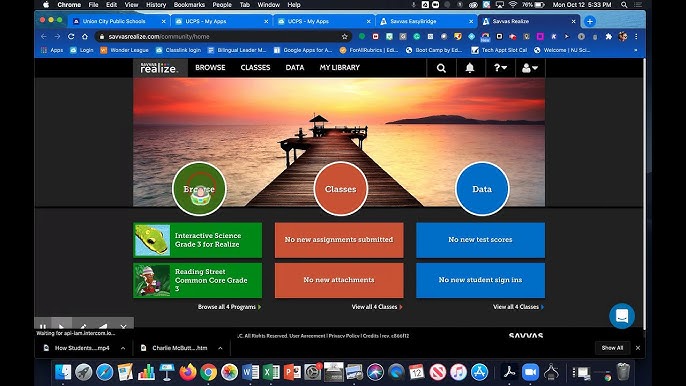Open Microsoft Word from the Dock
This screenshot has width=686, height=386.
(250, 372)
